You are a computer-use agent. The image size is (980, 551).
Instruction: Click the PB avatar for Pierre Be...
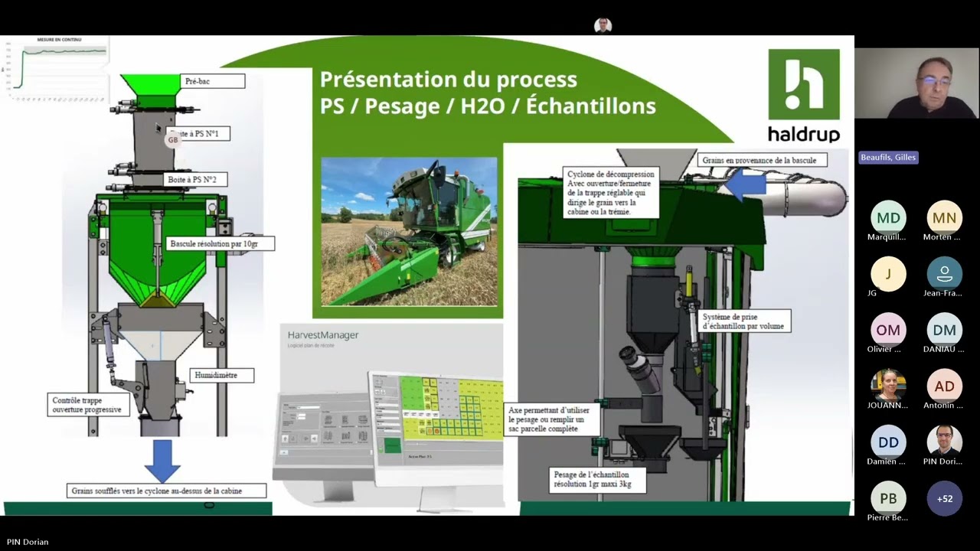click(888, 498)
